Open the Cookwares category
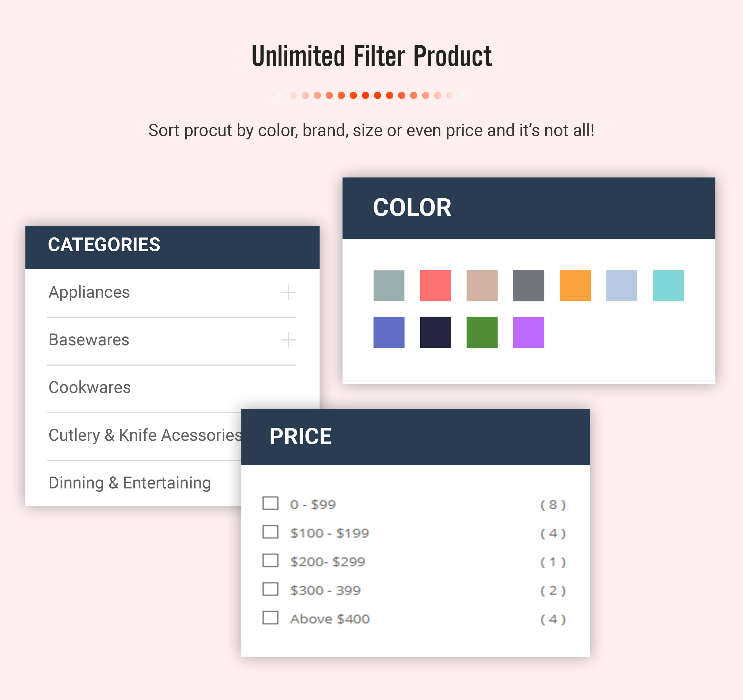 click(x=90, y=387)
